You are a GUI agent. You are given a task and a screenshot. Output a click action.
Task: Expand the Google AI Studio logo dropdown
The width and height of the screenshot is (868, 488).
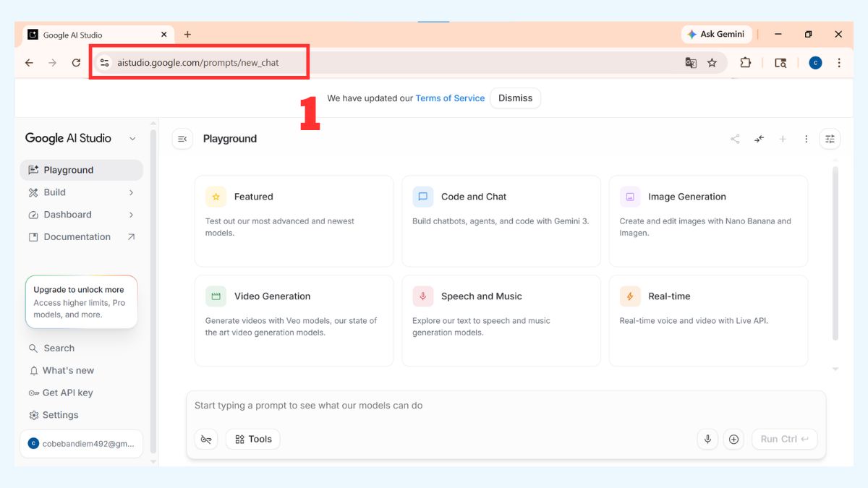pyautogui.click(x=132, y=139)
